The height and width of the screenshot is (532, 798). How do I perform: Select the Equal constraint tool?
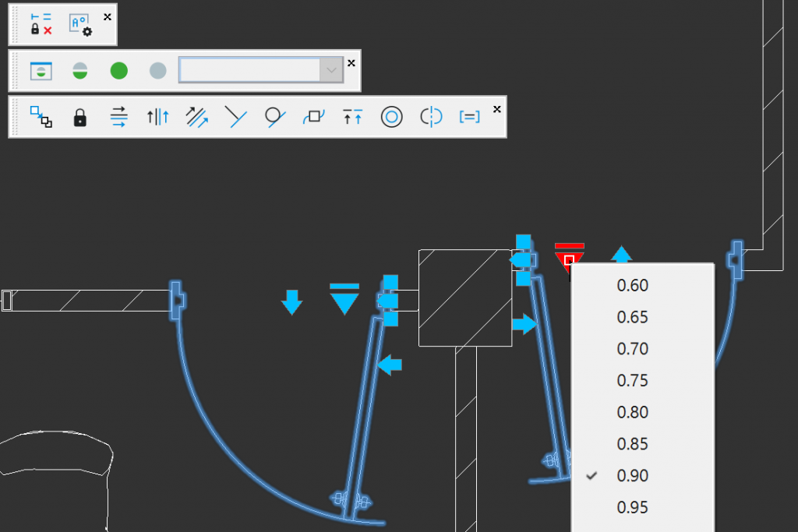coord(469,117)
